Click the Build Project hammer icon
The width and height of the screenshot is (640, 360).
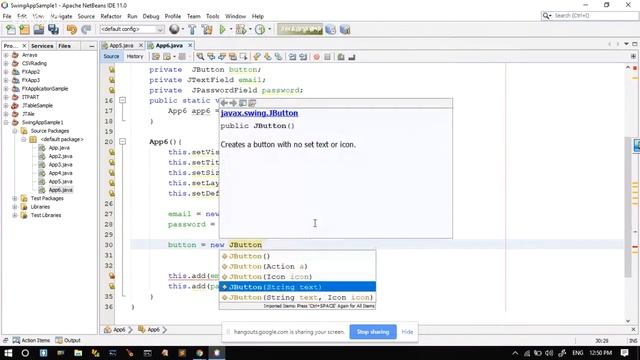tap(192, 29)
